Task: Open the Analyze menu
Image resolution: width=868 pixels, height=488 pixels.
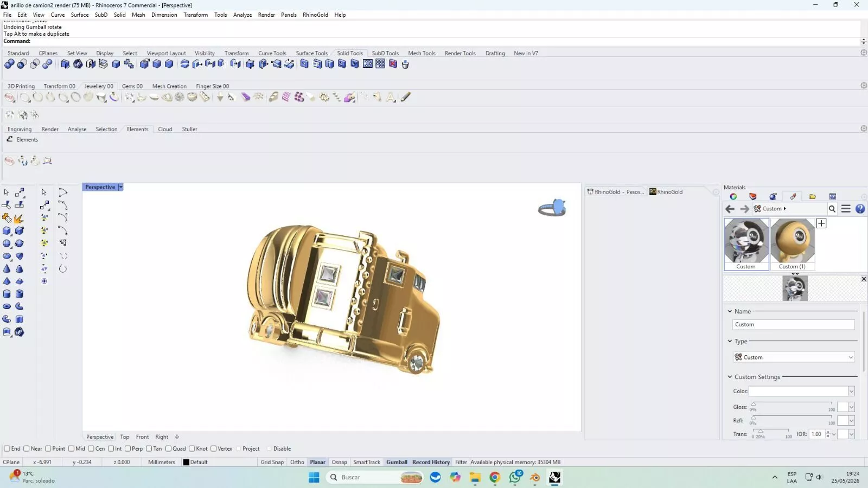Action: pyautogui.click(x=242, y=15)
